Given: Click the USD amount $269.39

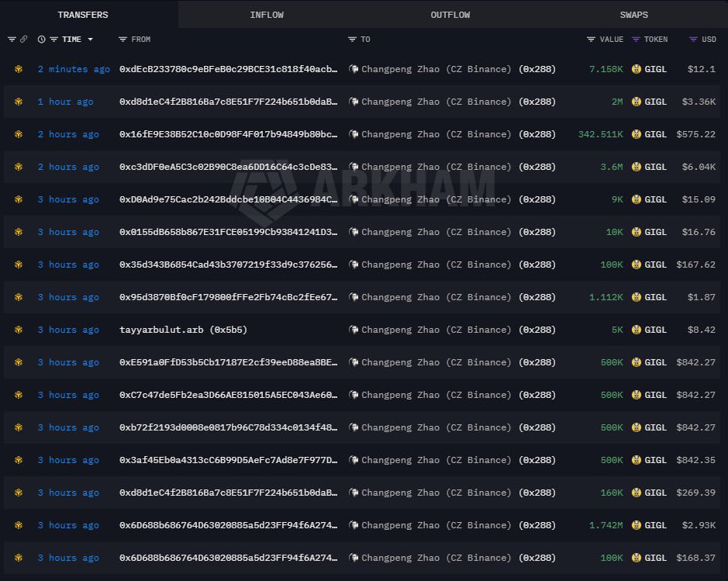Looking at the screenshot, I should [x=696, y=493].
